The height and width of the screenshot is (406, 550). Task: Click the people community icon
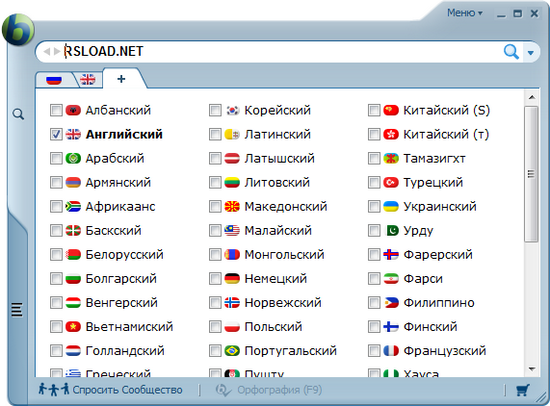[x=54, y=389]
